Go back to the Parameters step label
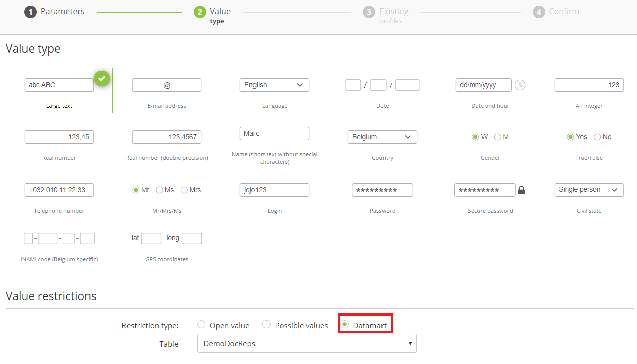 click(62, 12)
